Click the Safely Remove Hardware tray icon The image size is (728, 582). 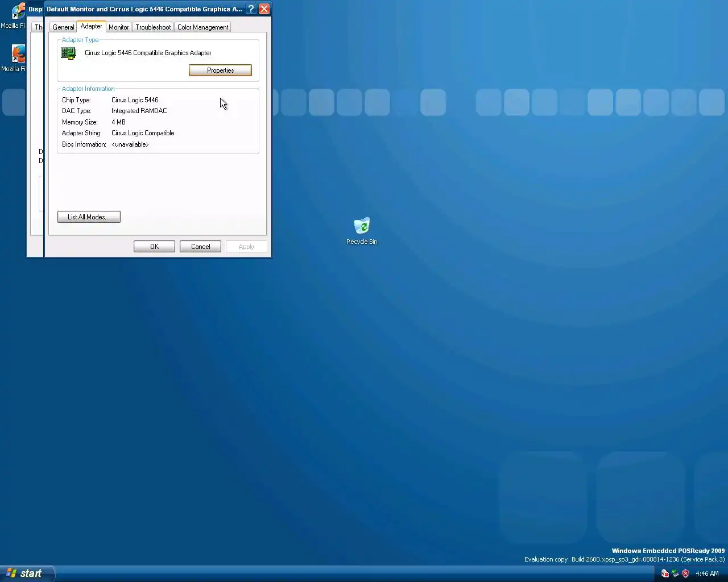(675, 573)
